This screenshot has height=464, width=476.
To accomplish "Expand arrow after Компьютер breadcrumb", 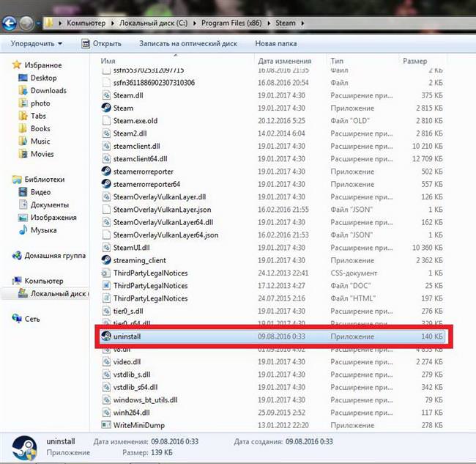I will click(x=112, y=23).
